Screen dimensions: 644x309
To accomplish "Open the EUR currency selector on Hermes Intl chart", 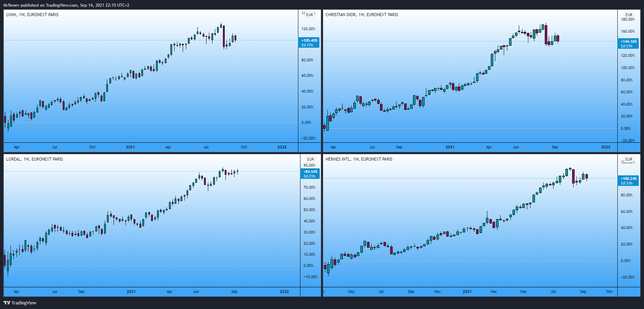I will click(629, 159).
